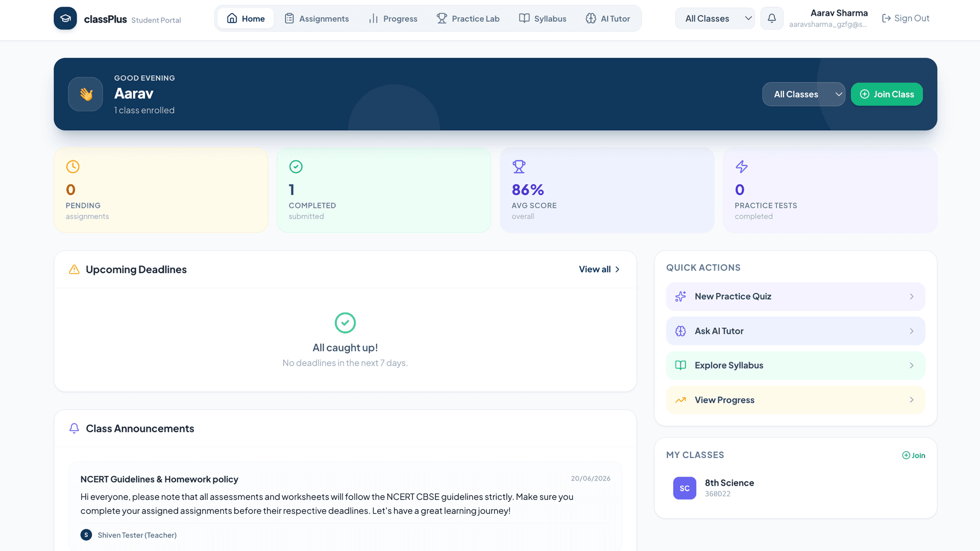Go to the Assignments tab

[316, 18]
